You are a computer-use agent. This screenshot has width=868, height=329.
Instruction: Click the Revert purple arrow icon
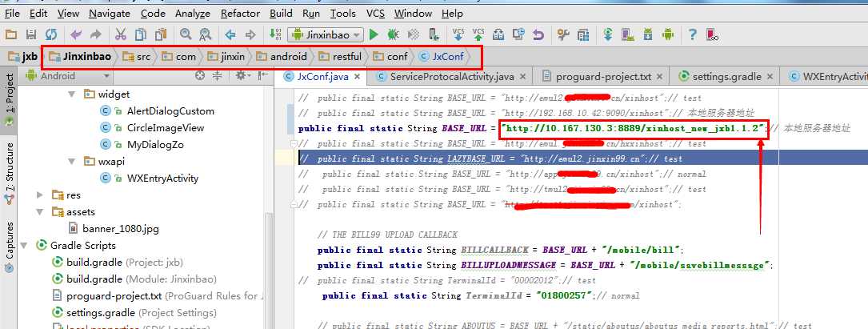click(x=538, y=34)
